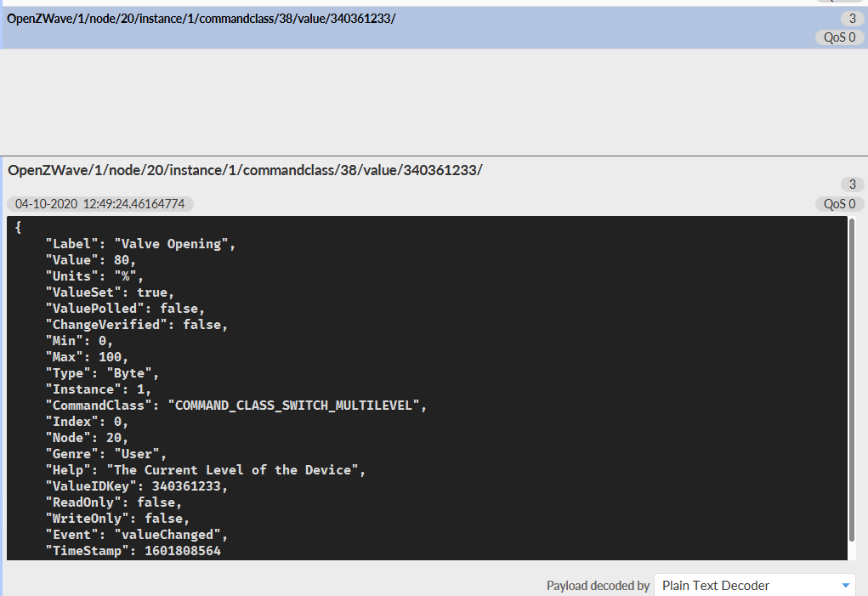Image resolution: width=868 pixels, height=596 pixels.
Task: Click the payload vertical scrollbar
Action: (x=852, y=381)
